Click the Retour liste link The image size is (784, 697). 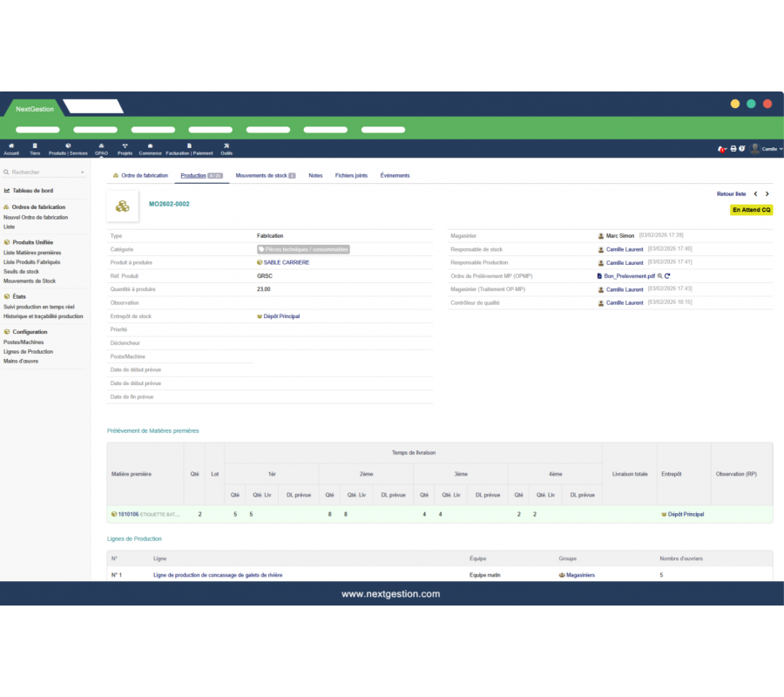click(x=731, y=193)
